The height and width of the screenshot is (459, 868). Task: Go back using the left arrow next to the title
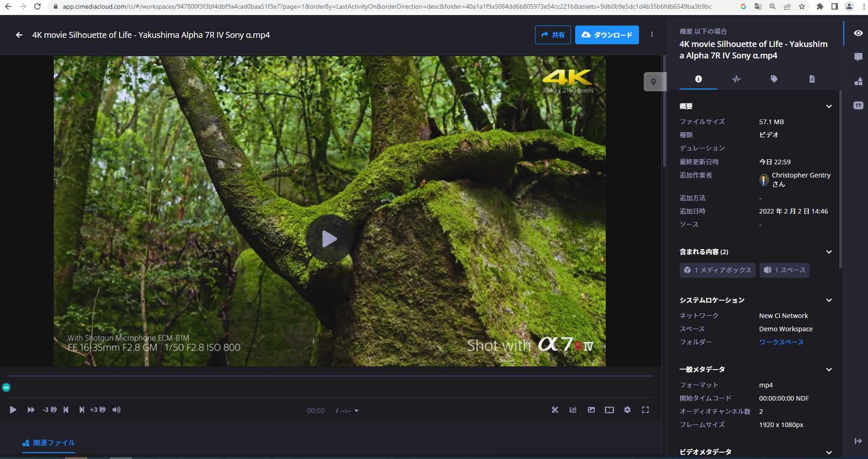19,35
